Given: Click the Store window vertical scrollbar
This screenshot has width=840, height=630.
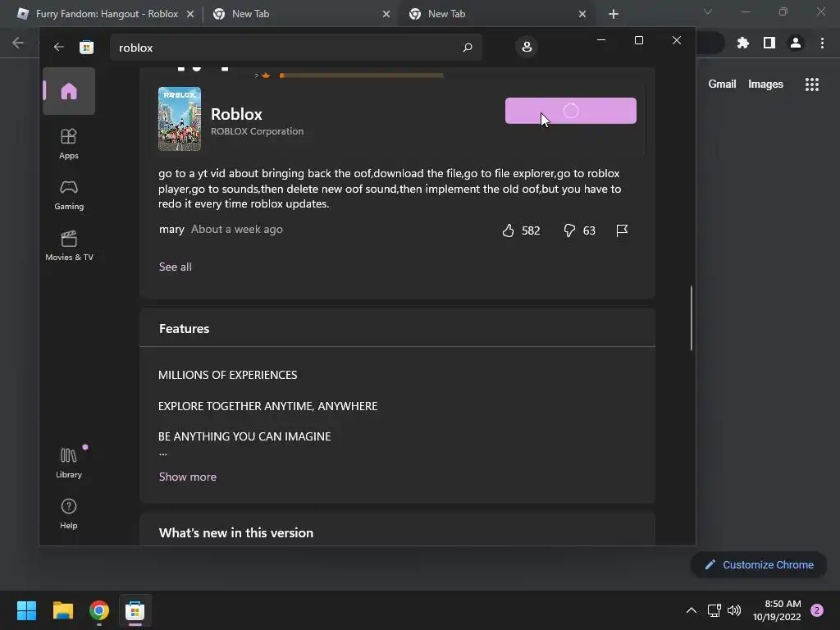Looking at the screenshot, I should [691, 318].
